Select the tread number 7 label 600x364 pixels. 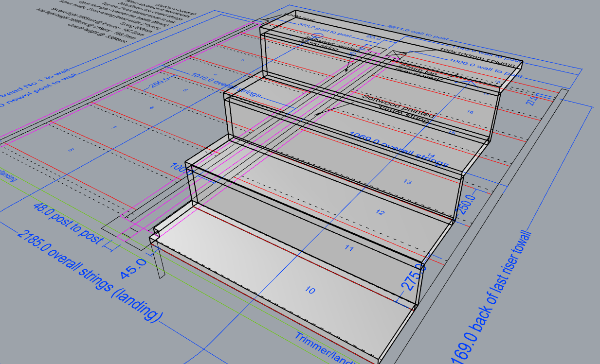(x=114, y=127)
